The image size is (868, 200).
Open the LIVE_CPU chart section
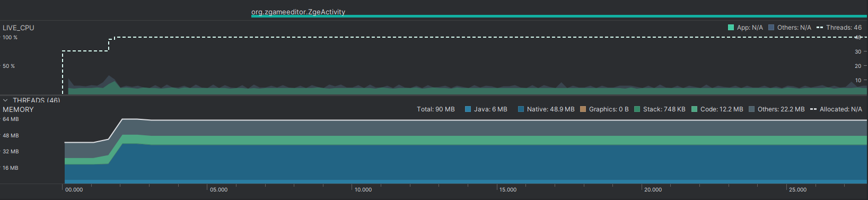tap(19, 28)
